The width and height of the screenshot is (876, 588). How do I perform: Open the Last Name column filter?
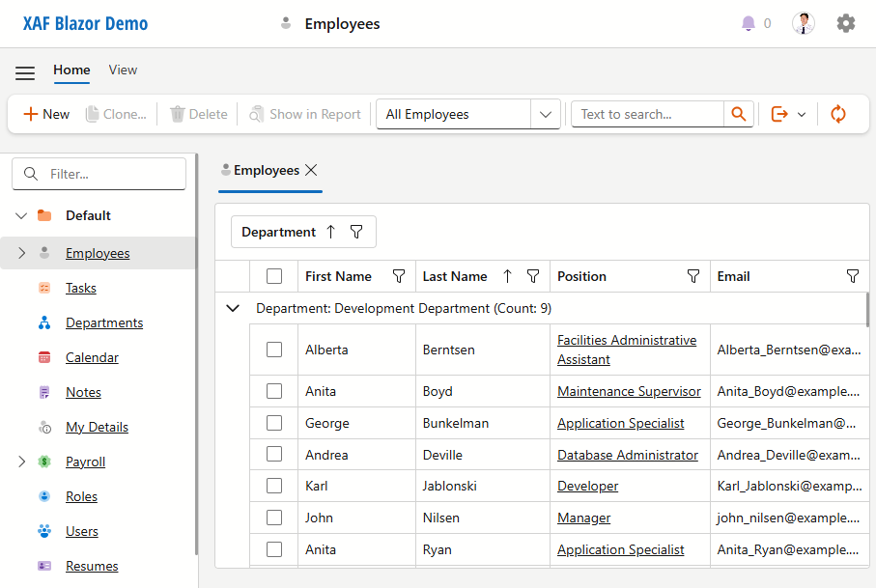point(533,276)
